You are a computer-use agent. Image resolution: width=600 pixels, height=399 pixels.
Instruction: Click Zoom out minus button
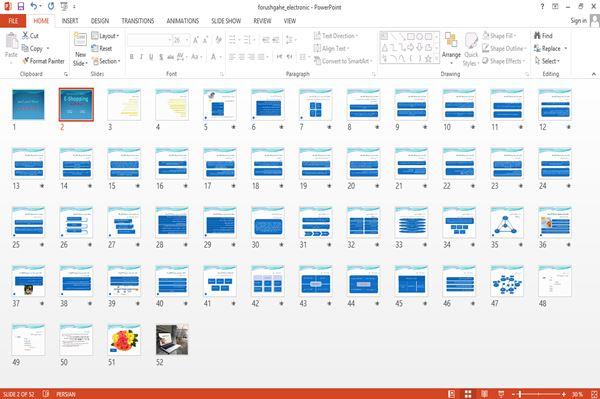pos(514,394)
